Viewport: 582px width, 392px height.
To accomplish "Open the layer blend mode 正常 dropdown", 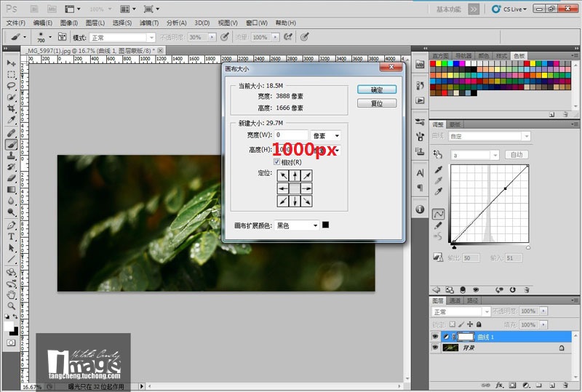I will [462, 312].
